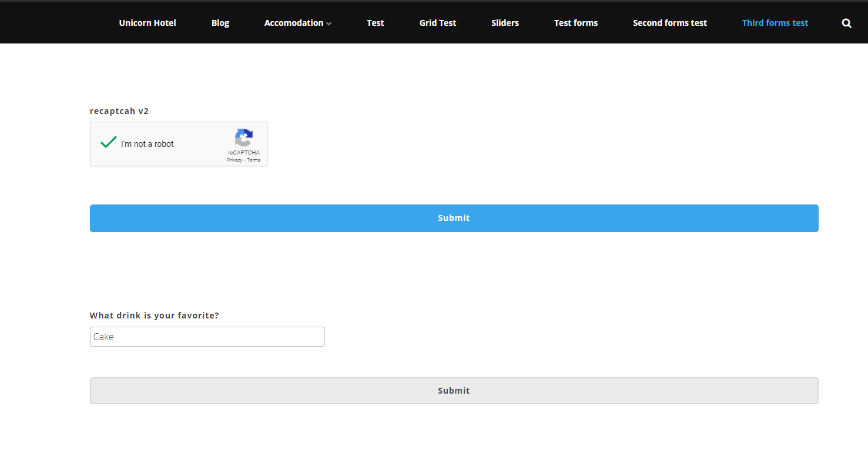
Task: Open the Test forms page
Action: point(576,23)
